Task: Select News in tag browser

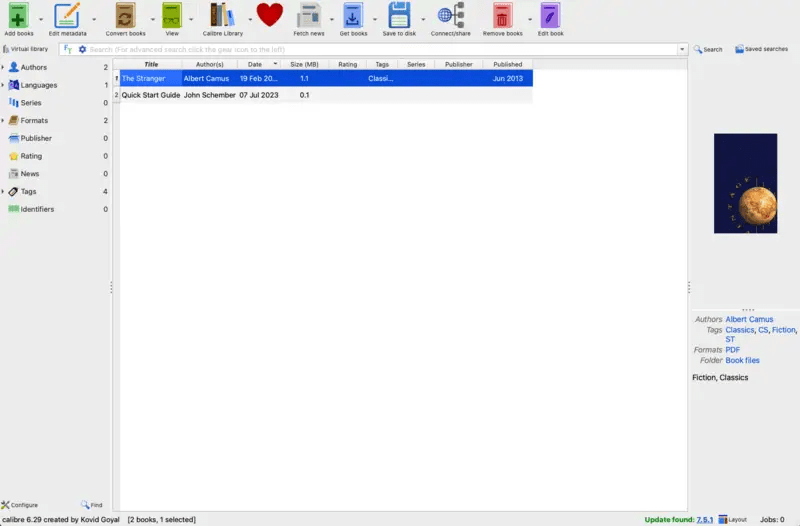Action: [x=30, y=173]
